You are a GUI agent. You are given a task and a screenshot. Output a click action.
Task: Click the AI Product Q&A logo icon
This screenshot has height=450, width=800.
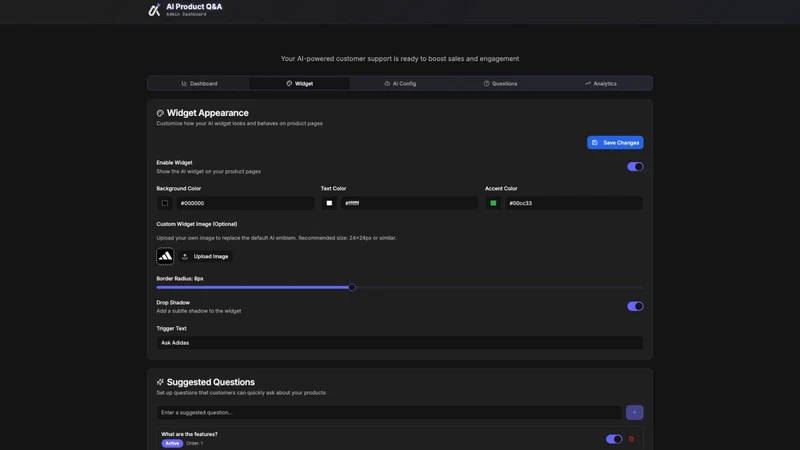pyautogui.click(x=154, y=10)
